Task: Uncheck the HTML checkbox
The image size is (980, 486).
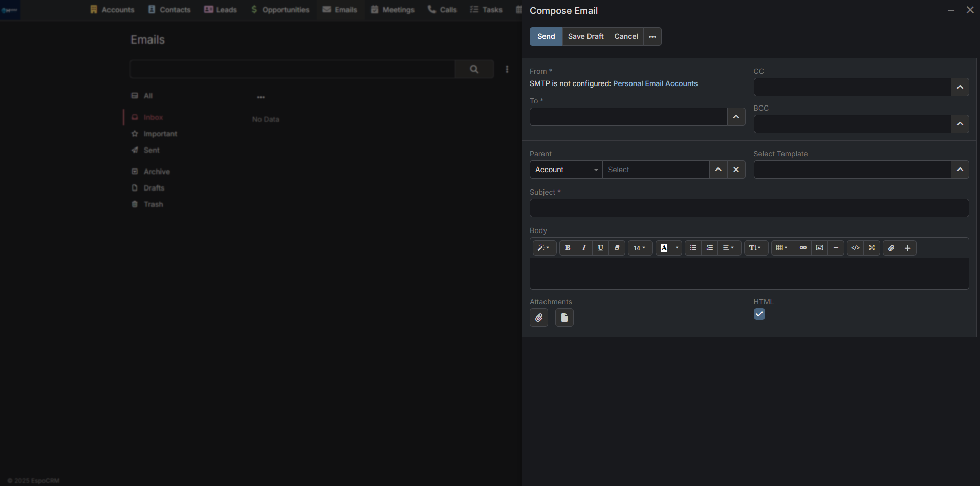Action: coord(759,314)
